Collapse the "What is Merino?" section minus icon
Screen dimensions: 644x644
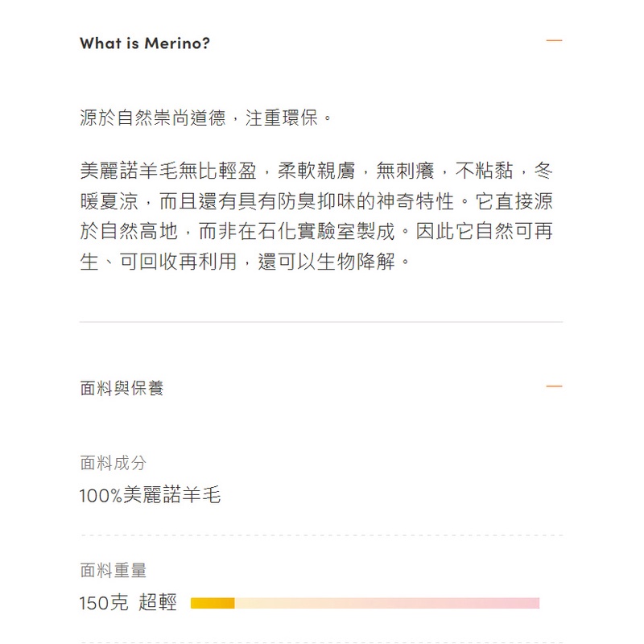tap(554, 40)
